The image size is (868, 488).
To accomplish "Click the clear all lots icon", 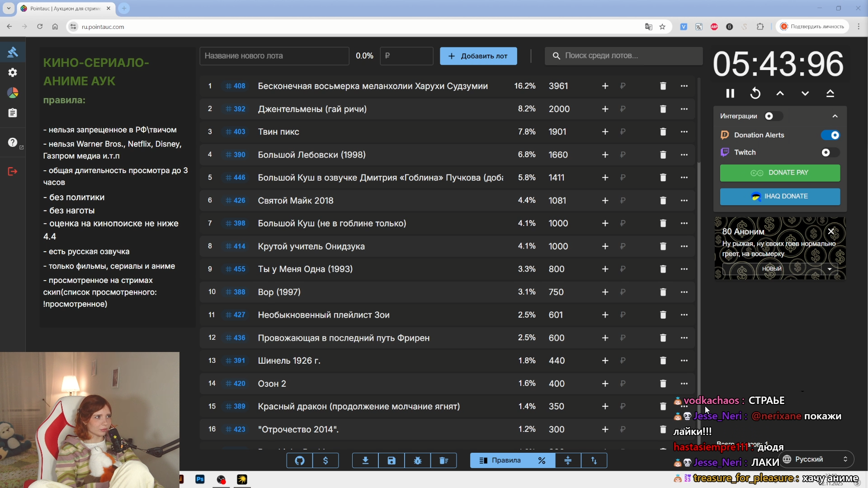I will [x=443, y=460].
